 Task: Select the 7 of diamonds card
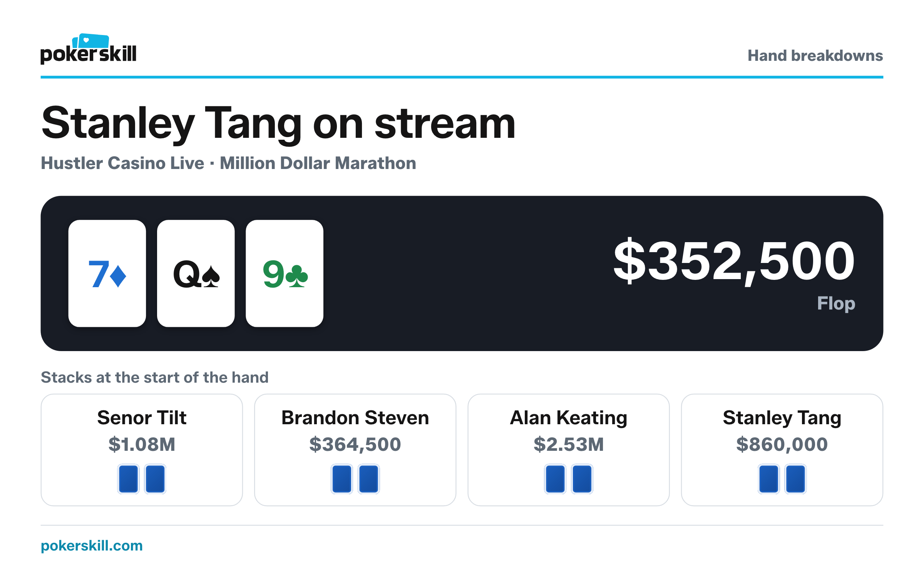[107, 273]
